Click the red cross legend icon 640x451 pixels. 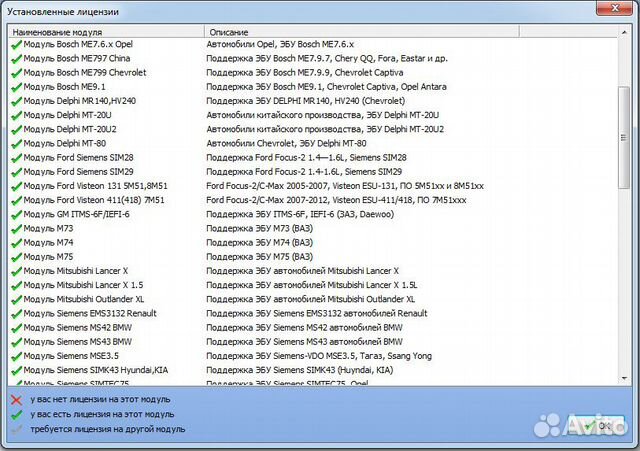[x=16, y=400]
